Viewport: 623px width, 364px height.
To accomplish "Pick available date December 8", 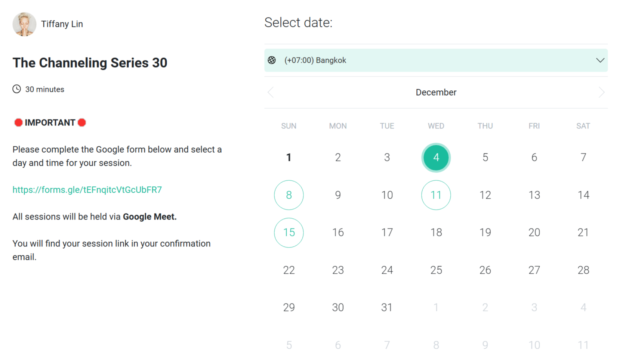I will (289, 195).
